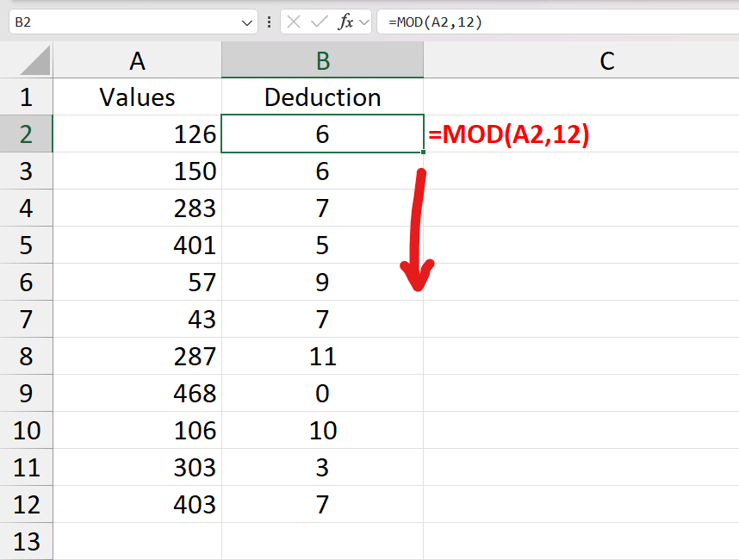
Task: Select row 1 header
Action: pos(26,97)
